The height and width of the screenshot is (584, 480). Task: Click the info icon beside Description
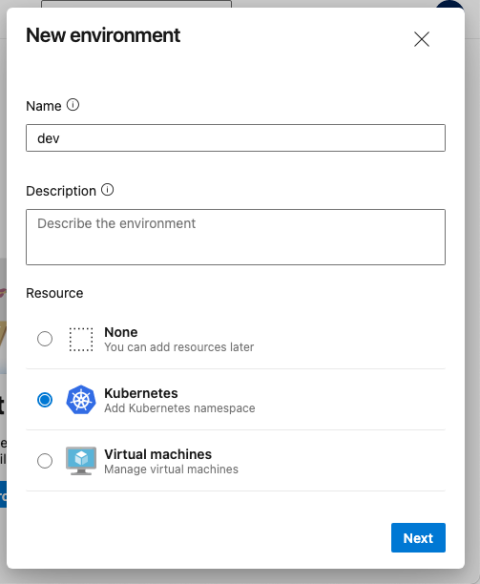click(108, 190)
